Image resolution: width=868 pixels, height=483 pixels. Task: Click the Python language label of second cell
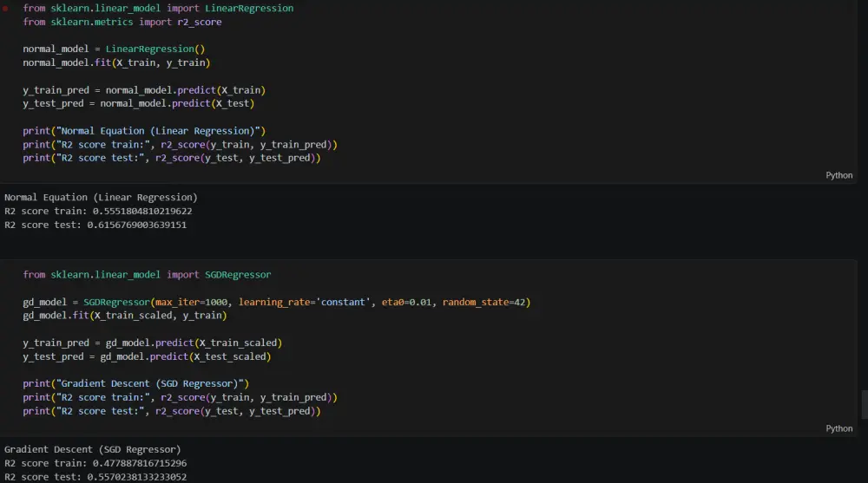click(x=838, y=428)
